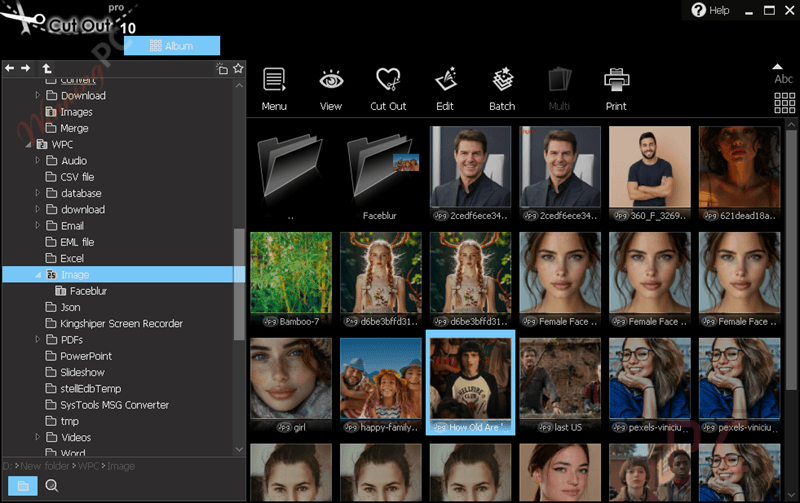Image resolution: width=800 pixels, height=503 pixels.
Task: Collapse the WPC folder node
Action: pyautogui.click(x=29, y=145)
